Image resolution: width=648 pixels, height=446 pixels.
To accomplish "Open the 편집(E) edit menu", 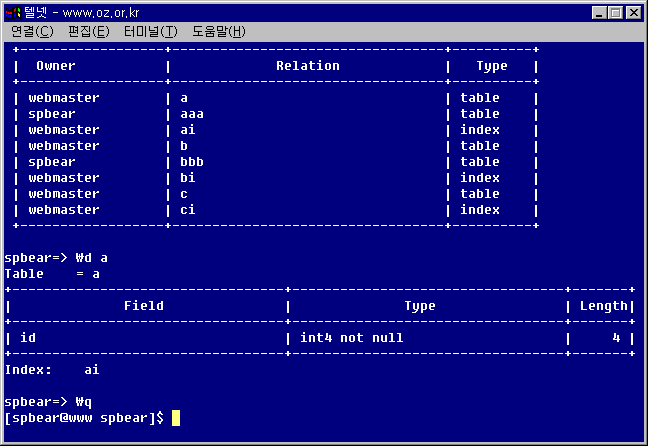I will coord(87,32).
